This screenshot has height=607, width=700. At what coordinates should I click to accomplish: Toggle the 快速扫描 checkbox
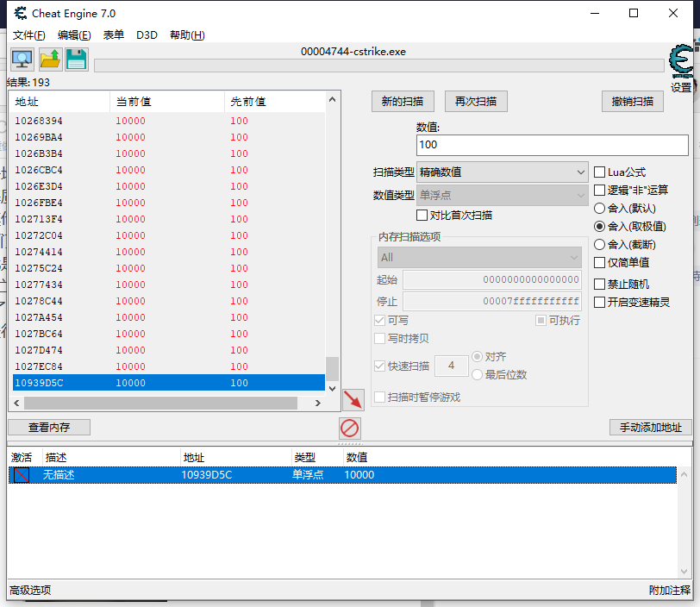coord(379,366)
